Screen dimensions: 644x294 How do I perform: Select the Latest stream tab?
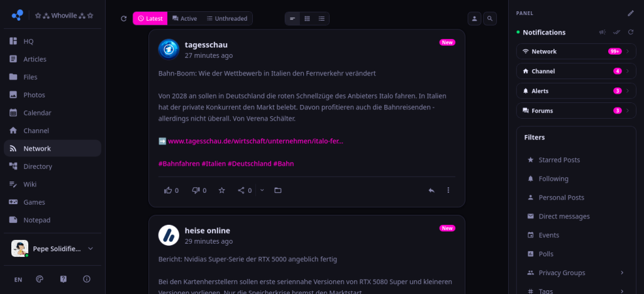point(150,18)
